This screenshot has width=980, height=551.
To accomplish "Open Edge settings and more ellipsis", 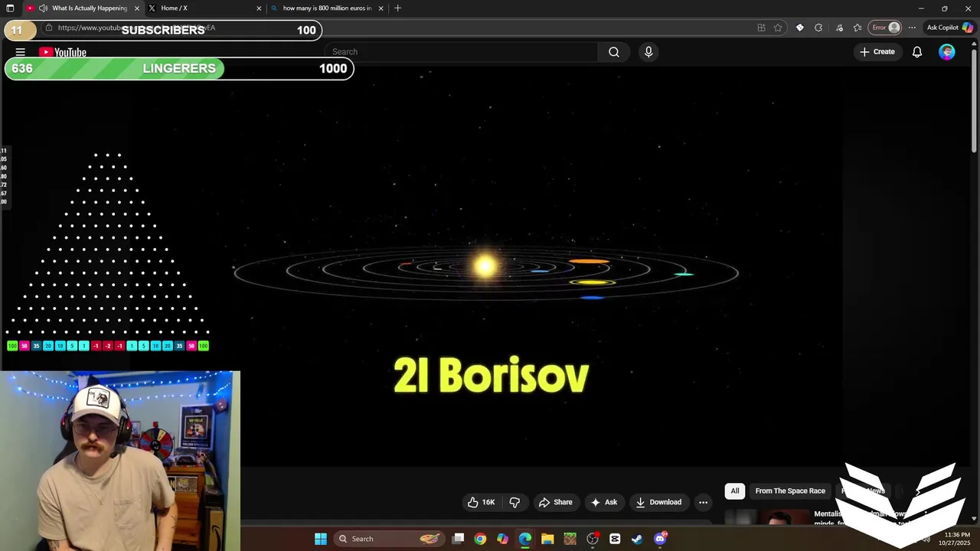I will click(x=912, y=28).
